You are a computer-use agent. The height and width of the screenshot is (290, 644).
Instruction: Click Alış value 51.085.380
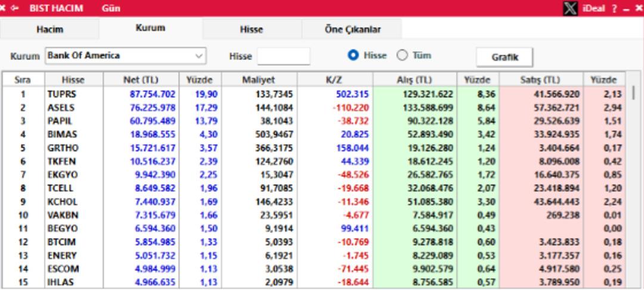(x=431, y=202)
